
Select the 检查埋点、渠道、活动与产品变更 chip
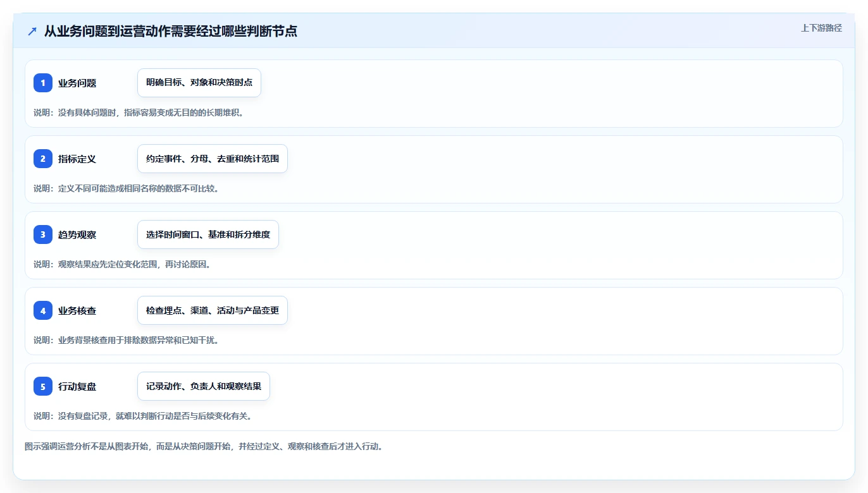[213, 310]
